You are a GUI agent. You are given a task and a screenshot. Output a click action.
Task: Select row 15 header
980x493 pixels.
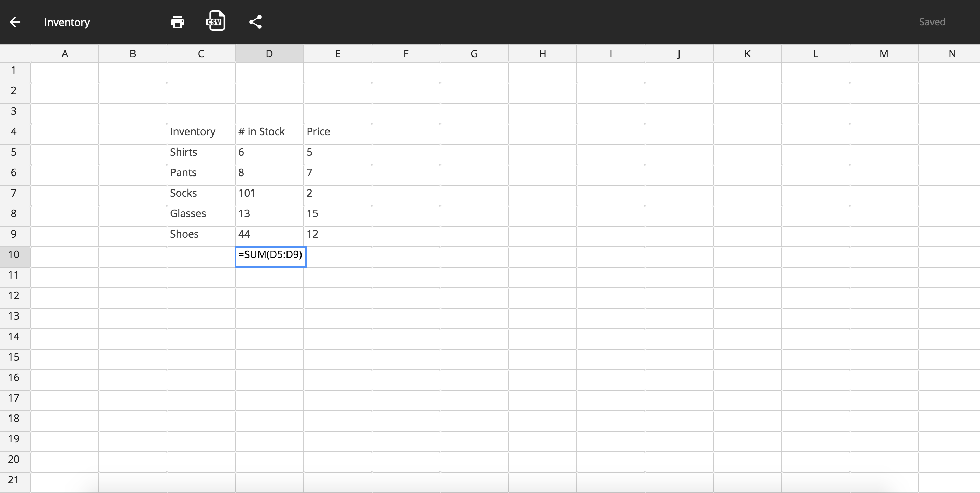pos(15,359)
